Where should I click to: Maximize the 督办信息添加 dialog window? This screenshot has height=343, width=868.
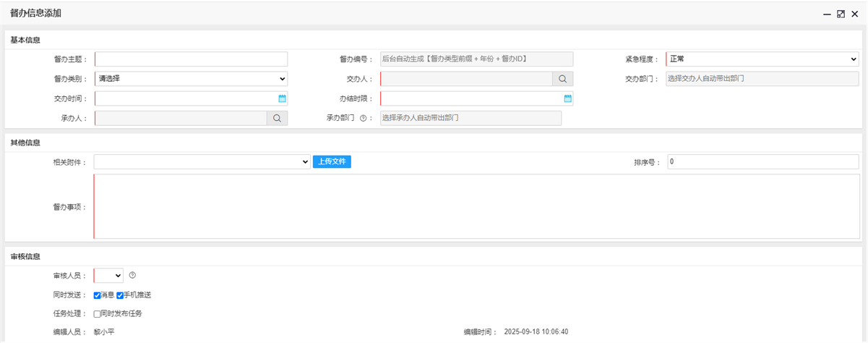tap(841, 14)
